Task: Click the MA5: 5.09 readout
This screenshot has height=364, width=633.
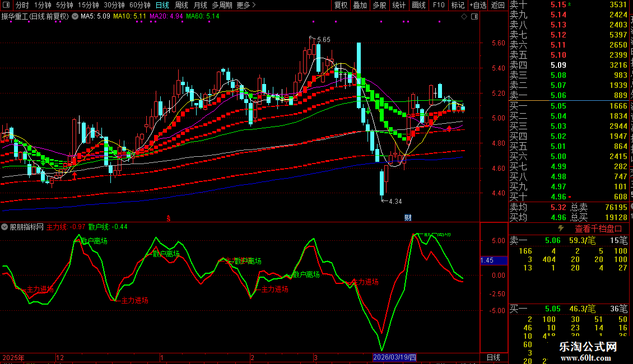Action: click(x=95, y=17)
